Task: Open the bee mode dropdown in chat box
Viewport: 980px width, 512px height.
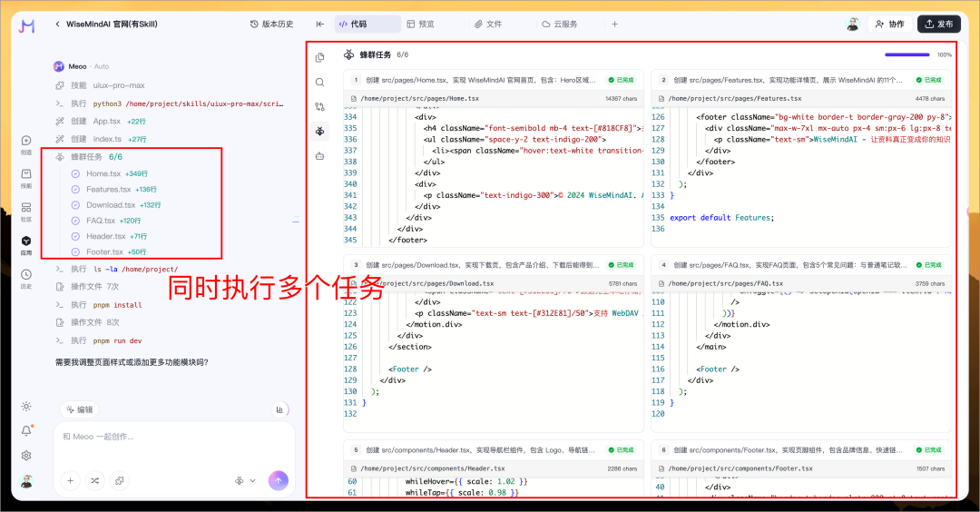Action: point(245,481)
